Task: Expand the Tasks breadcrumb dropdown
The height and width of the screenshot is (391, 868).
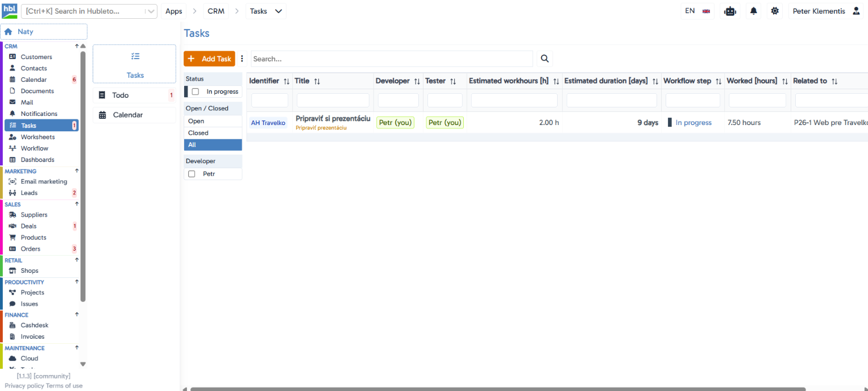Action: coord(266,11)
